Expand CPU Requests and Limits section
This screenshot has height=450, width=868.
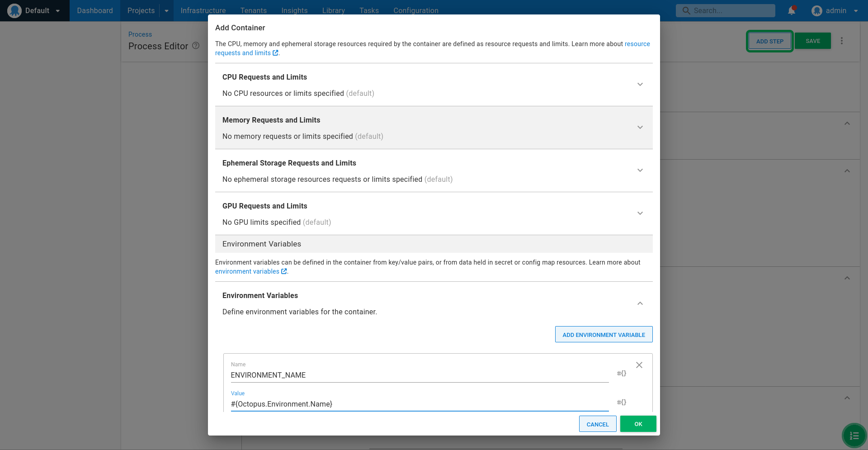434,85
